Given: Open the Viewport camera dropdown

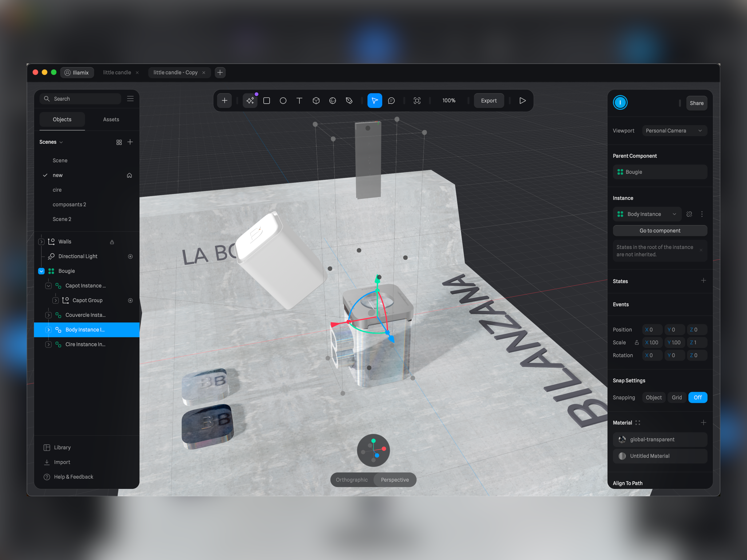Looking at the screenshot, I should [x=672, y=130].
